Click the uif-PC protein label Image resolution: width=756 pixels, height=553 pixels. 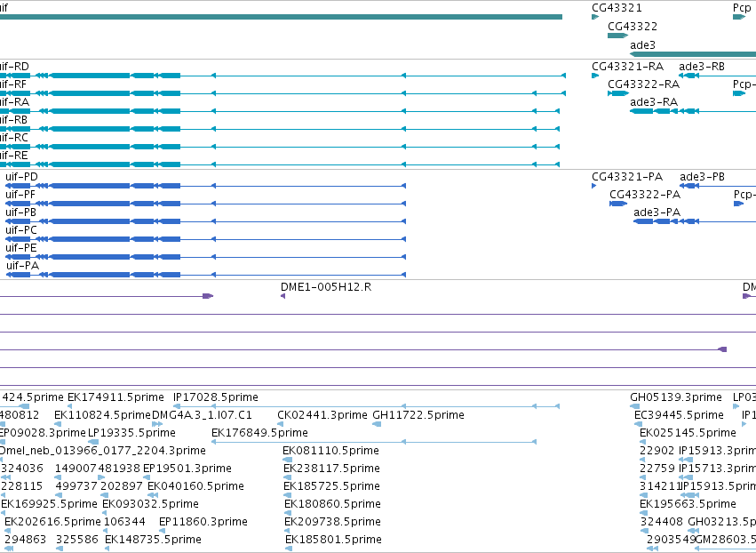click(21, 230)
